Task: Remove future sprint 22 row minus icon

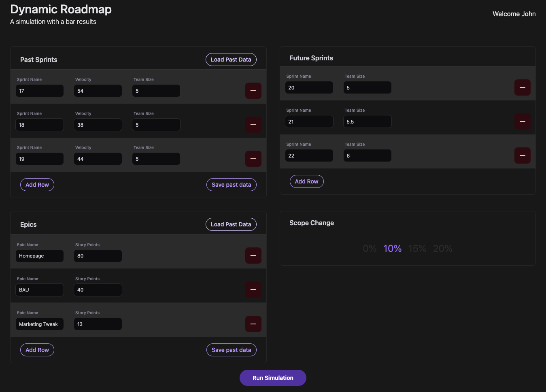Action: [522, 156]
